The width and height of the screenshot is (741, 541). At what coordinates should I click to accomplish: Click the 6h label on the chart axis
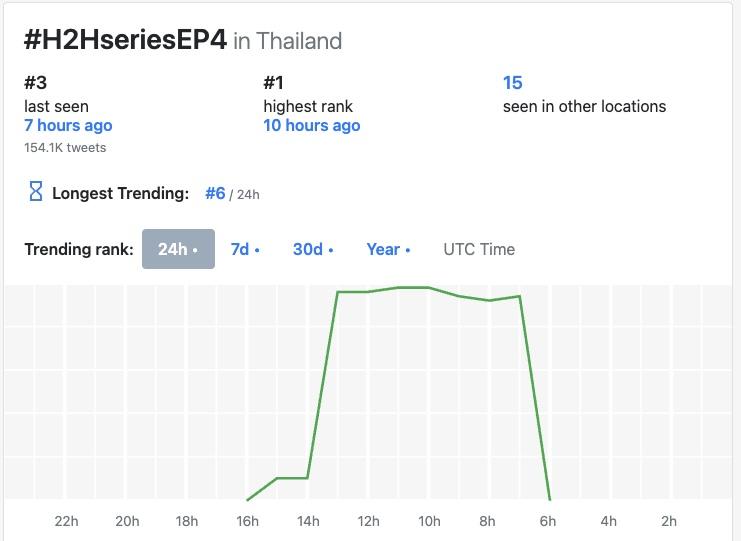click(548, 521)
